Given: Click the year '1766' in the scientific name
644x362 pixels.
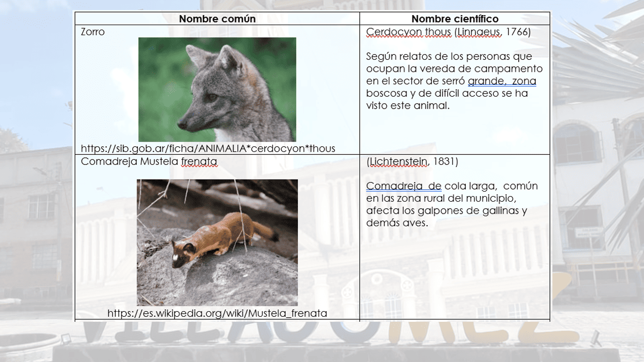Looking at the screenshot, I should pyautogui.click(x=518, y=32).
